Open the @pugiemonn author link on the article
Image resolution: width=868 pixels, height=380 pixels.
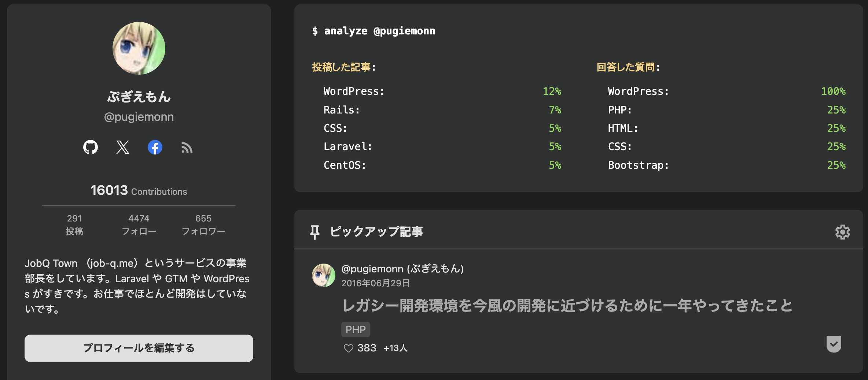pyautogui.click(x=402, y=268)
